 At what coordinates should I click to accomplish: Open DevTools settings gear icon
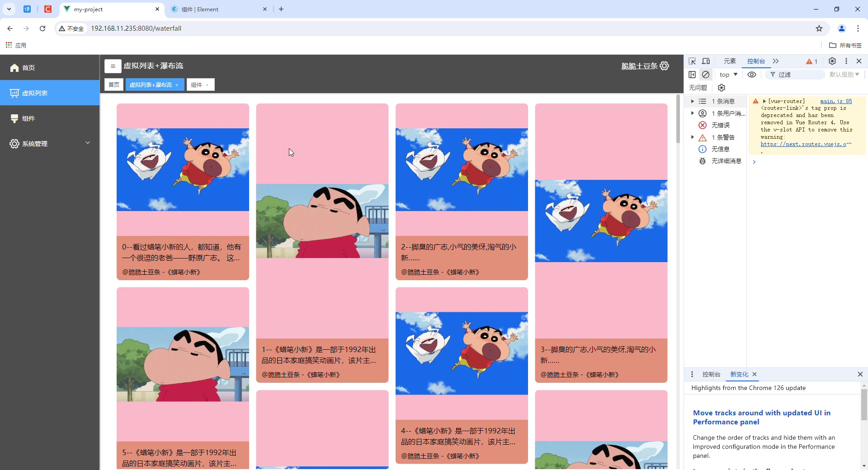832,61
